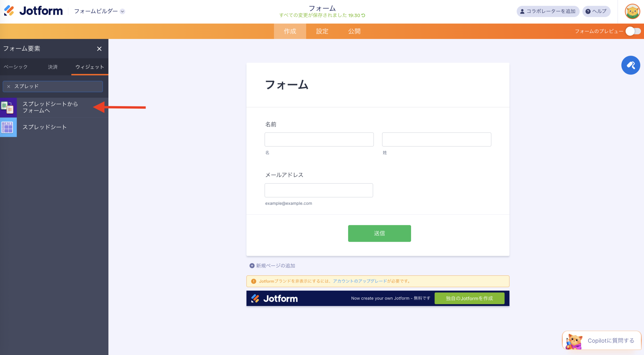Click the first name input field
Image resolution: width=644 pixels, height=355 pixels.
pos(319,139)
